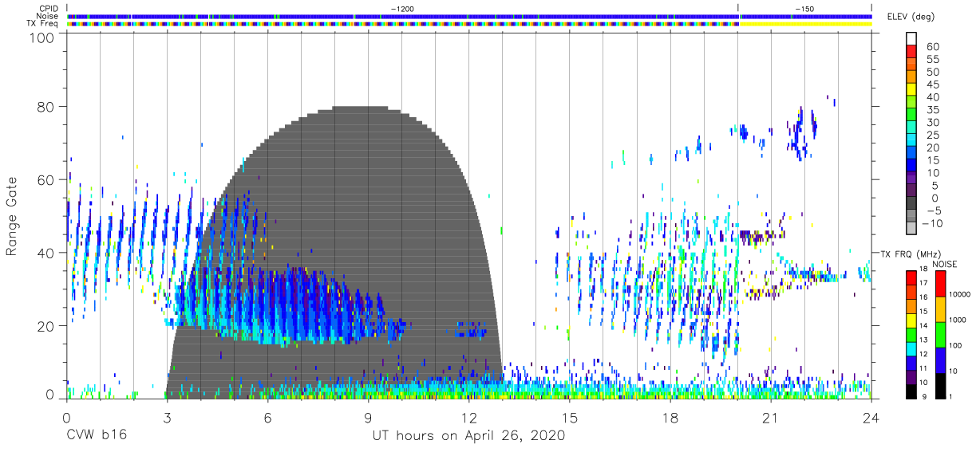Click the solid yellow TX Freq strip after 20 UT
The height and width of the screenshot is (452, 980).
[x=804, y=24]
